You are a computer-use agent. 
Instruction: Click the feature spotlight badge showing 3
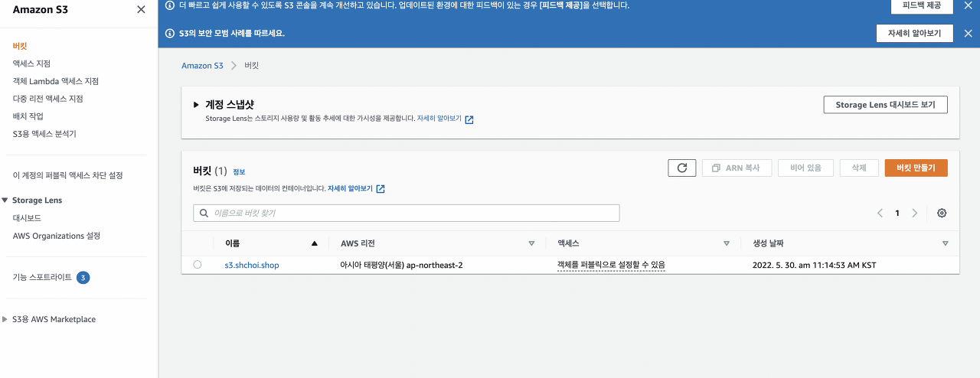click(83, 277)
